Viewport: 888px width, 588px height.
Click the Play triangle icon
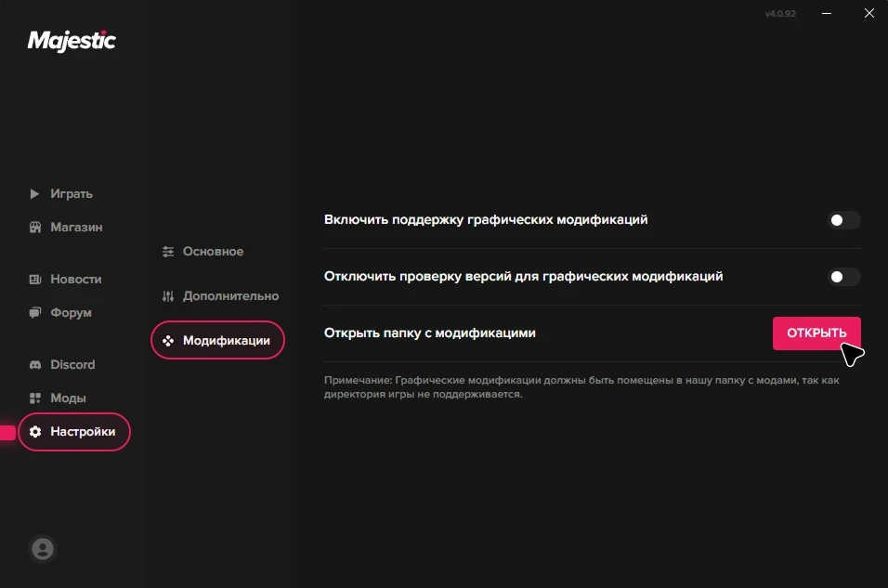(35, 194)
